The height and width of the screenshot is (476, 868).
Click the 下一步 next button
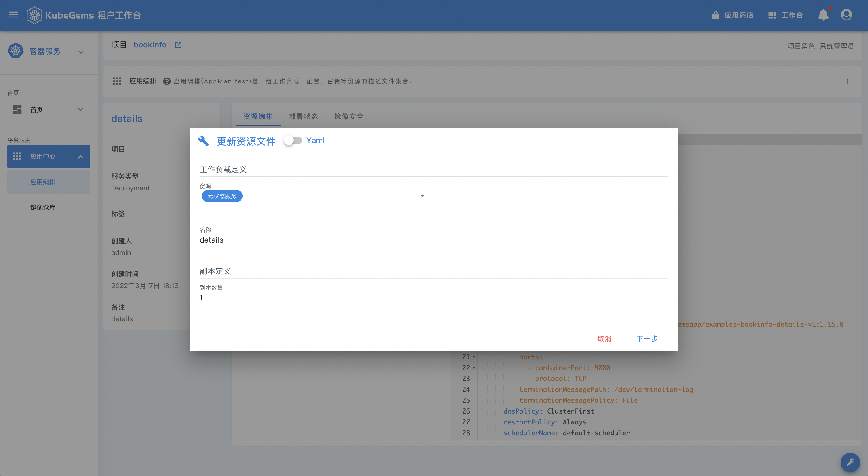pyautogui.click(x=646, y=338)
